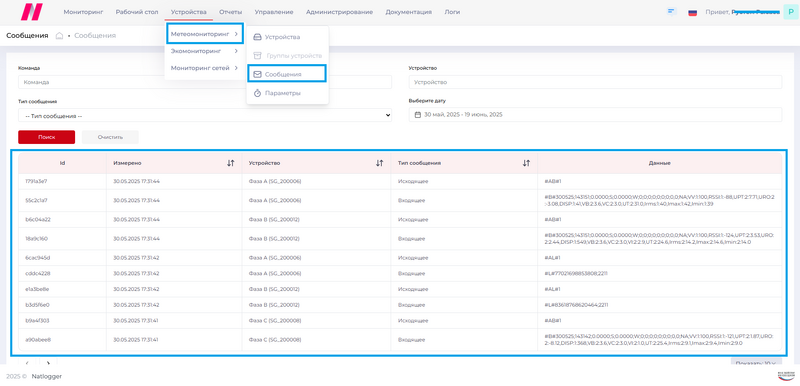800x386 pixels.
Task: Open the home breadcrumb icon
Action: (x=59, y=36)
